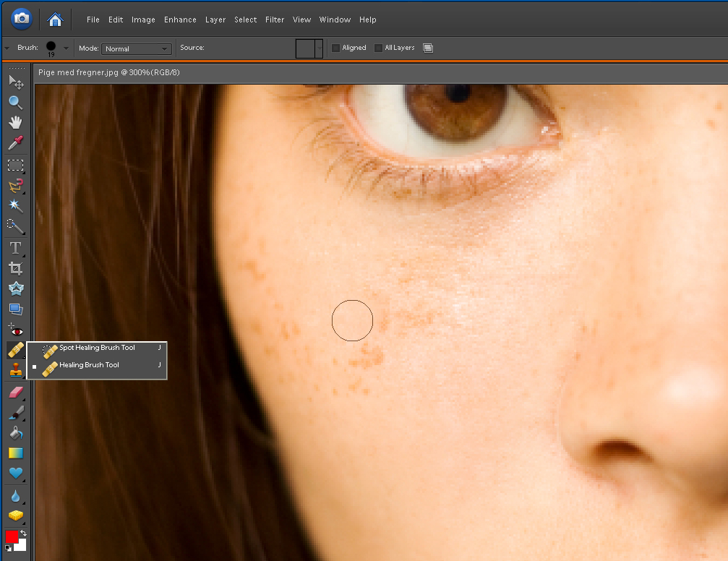Toggle the All Layers checkbox
Screen dimensions: 728x561
pos(378,48)
